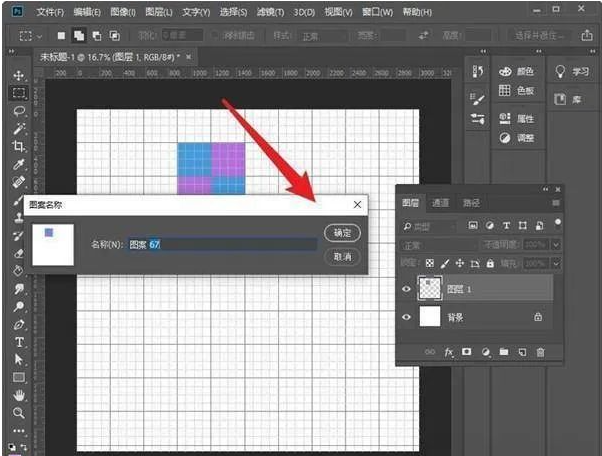Viewport: 602px width, 456px height.
Task: Open the layer fill dropdown arrow
Action: [555, 263]
